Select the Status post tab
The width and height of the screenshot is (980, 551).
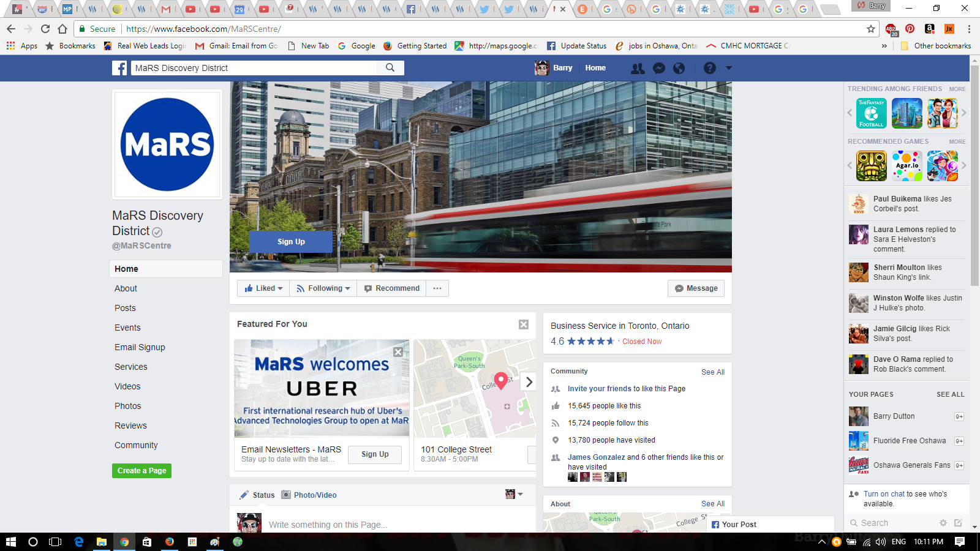pos(257,495)
